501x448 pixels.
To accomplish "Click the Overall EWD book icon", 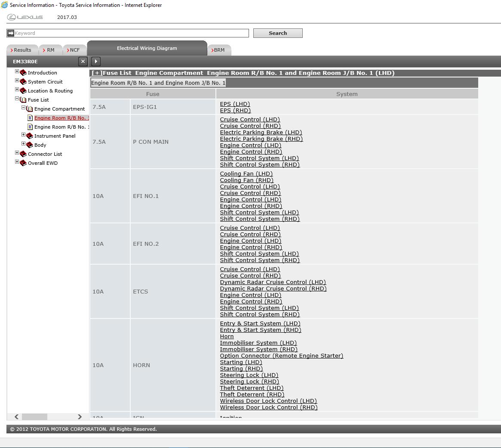I will [x=23, y=163].
